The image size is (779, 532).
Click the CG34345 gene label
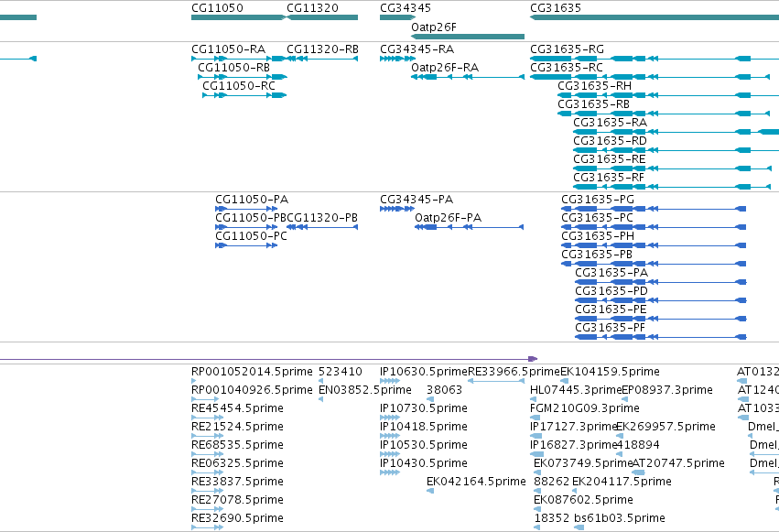point(406,8)
